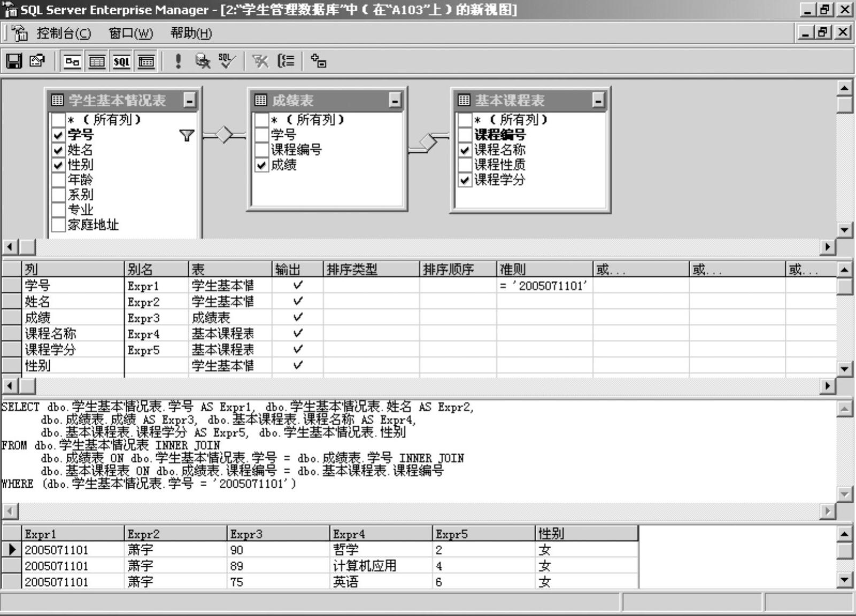Screen dimensions: 856x616
Task: Click the results pane scroll-down arrow
Action: (x=845, y=580)
